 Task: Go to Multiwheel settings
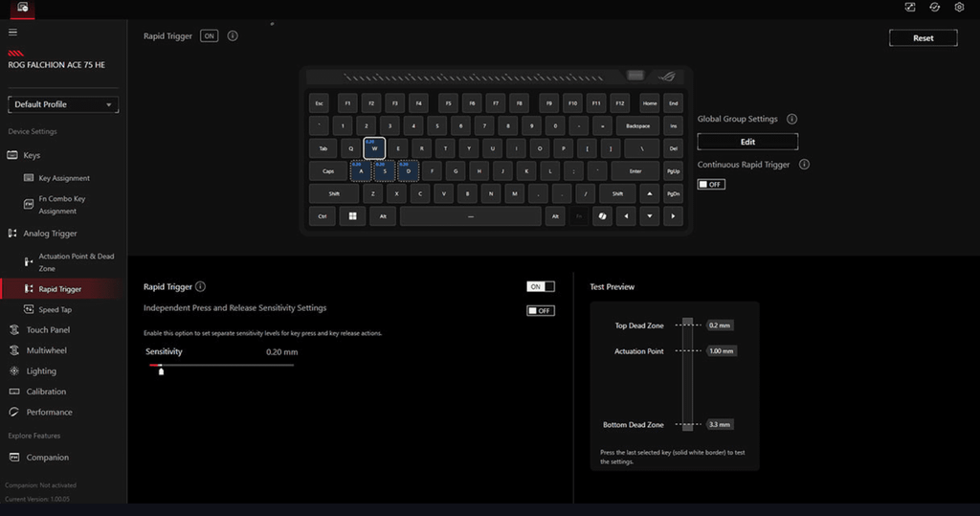46,350
